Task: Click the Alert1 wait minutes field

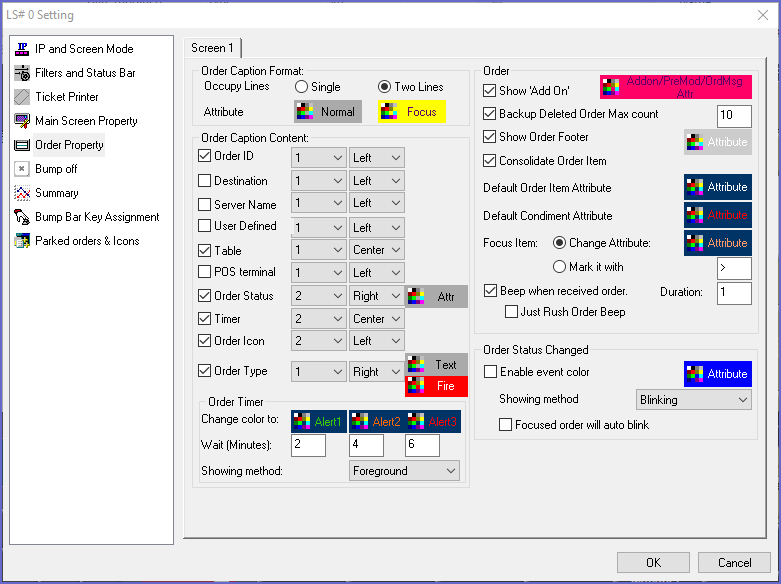Action: (308, 445)
